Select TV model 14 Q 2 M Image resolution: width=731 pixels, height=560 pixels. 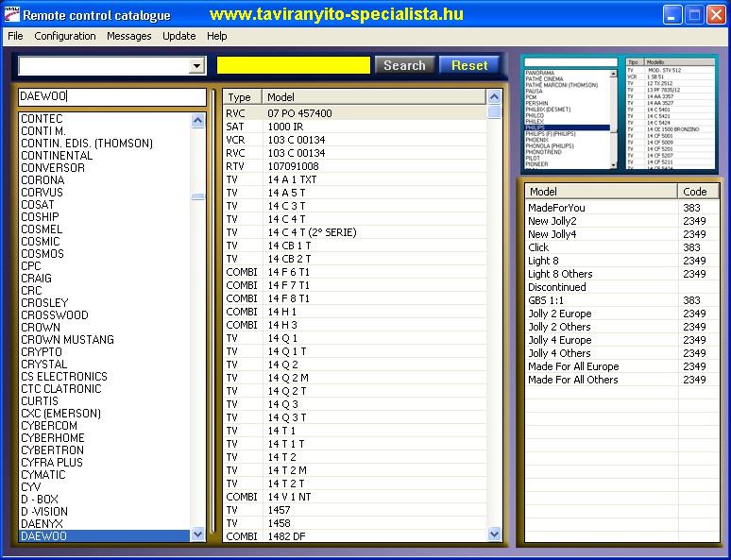pos(355,378)
